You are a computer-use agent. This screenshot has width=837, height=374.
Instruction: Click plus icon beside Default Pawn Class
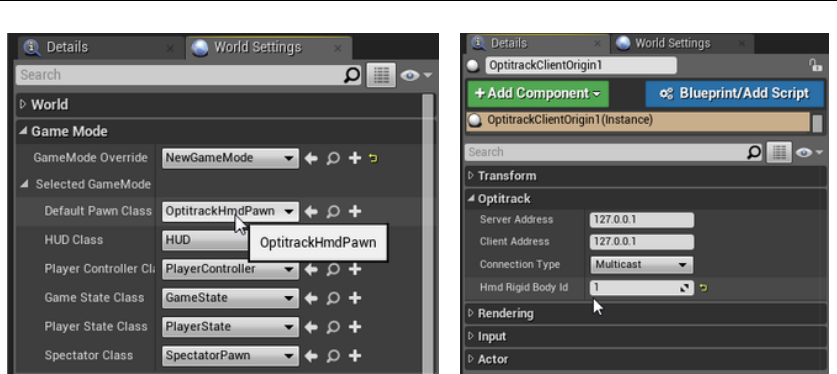354,211
